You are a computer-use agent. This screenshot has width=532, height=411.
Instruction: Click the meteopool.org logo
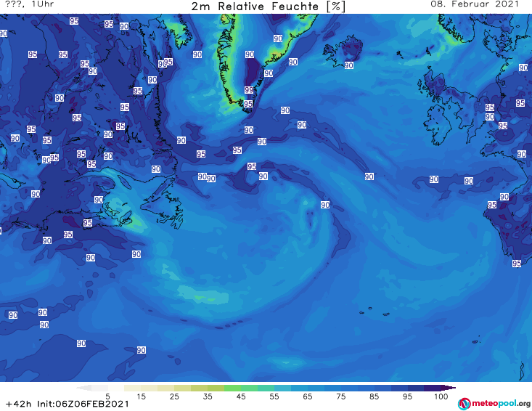[x=494, y=404]
